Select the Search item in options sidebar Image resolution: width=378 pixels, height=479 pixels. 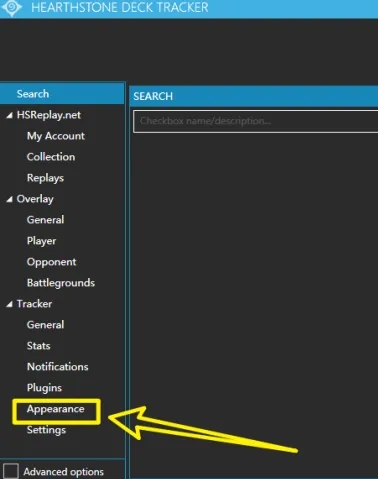pos(62,94)
